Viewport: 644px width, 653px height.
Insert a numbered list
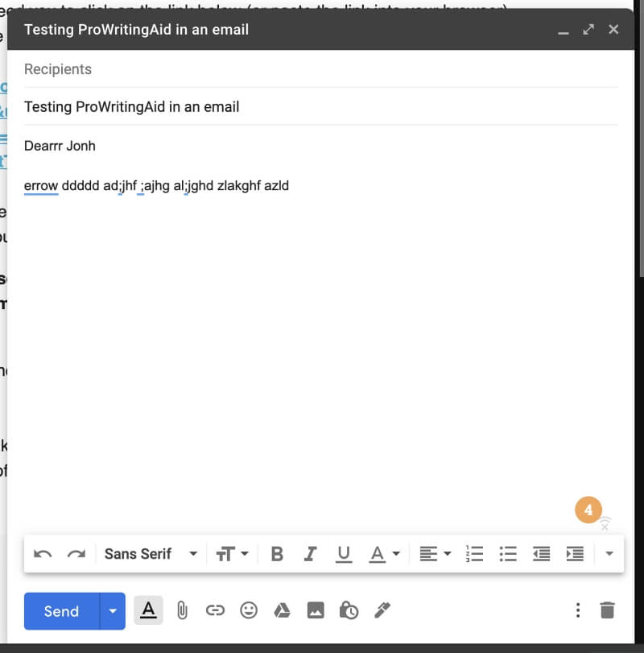[475, 554]
